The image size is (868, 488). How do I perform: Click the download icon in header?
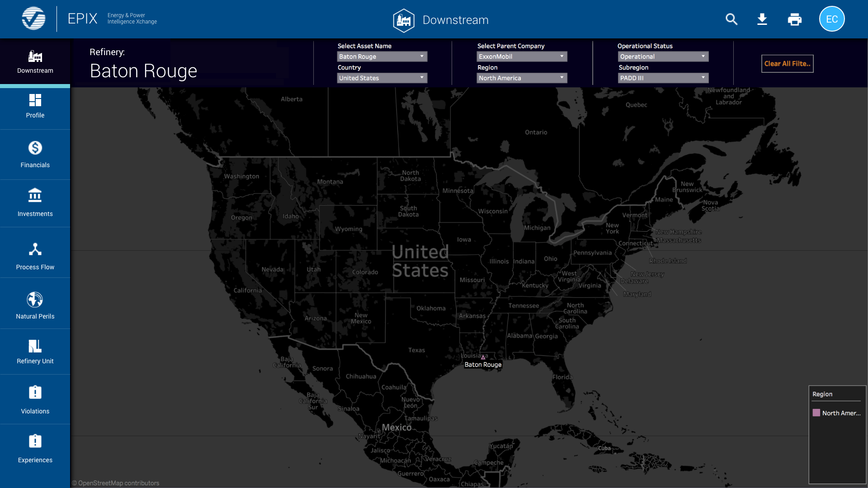click(x=762, y=19)
